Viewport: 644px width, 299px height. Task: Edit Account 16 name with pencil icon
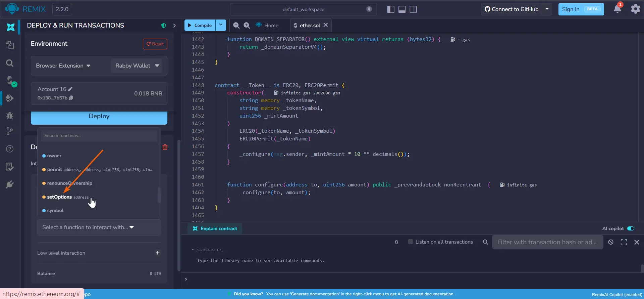tap(70, 89)
